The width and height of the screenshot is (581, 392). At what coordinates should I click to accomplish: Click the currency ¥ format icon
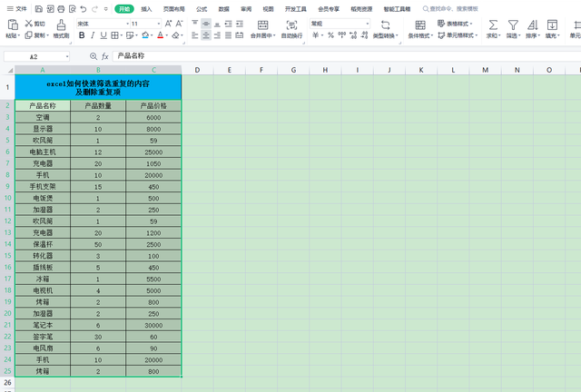coord(315,35)
